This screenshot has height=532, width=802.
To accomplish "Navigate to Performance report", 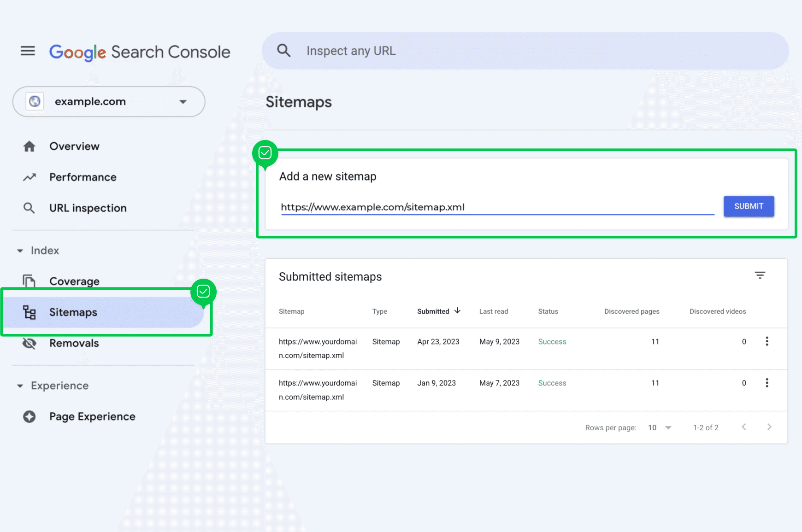I will coord(83,177).
